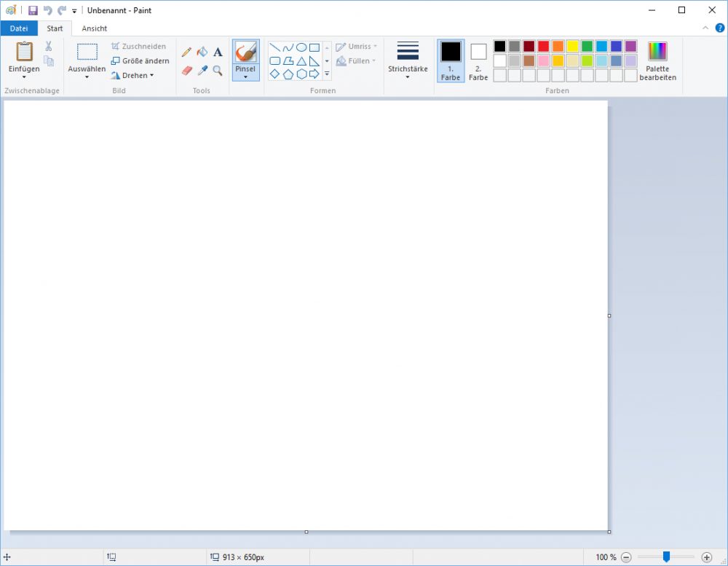
Task: Switch to the Ansicht tab
Action: [95, 28]
